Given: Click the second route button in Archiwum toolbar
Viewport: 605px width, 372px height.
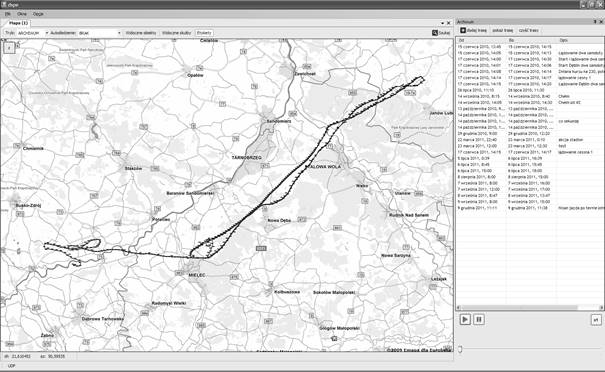Looking at the screenshot, I should pyautogui.click(x=503, y=30).
